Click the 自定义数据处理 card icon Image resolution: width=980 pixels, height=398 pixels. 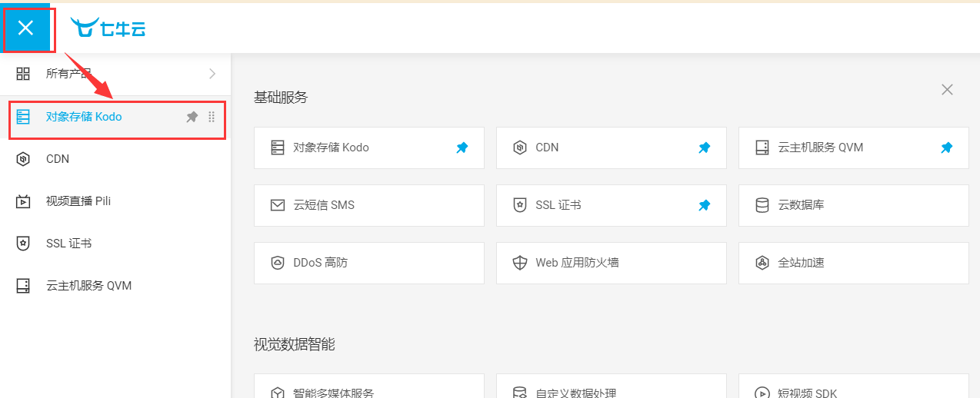coord(520,393)
